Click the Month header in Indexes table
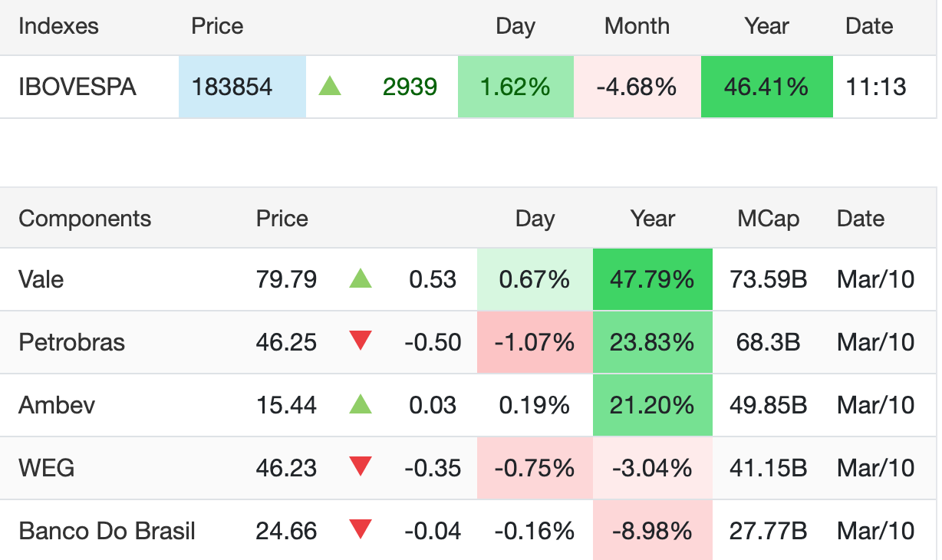The image size is (942, 560). point(637,26)
